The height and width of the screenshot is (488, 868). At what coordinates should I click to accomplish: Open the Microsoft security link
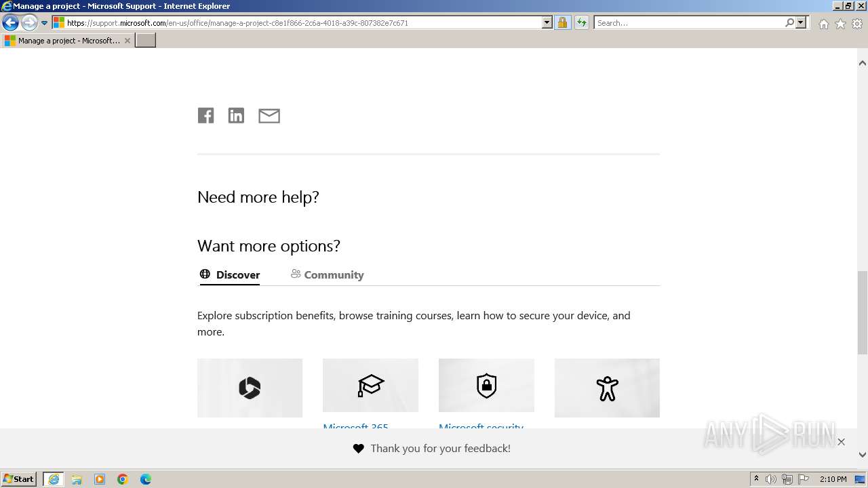click(481, 426)
